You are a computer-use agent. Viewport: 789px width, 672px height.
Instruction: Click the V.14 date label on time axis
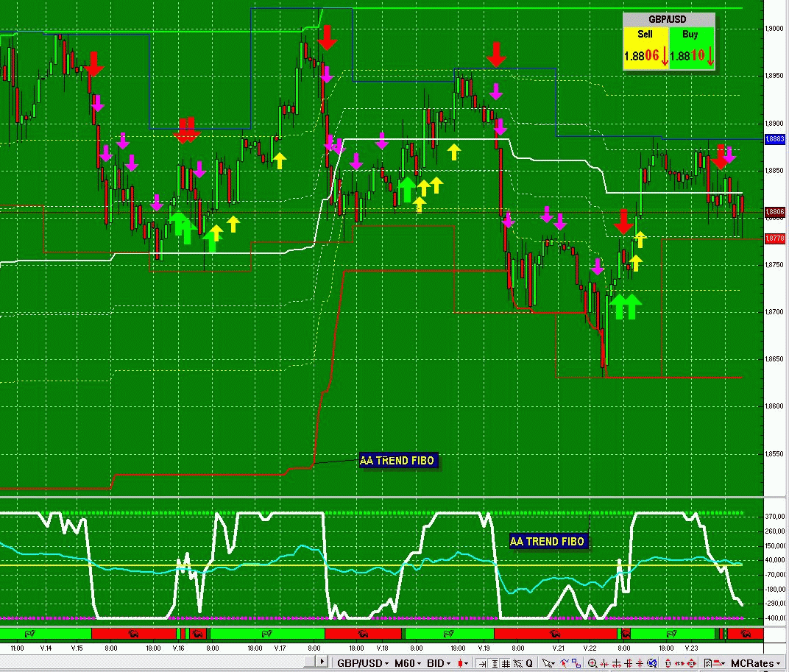46,648
